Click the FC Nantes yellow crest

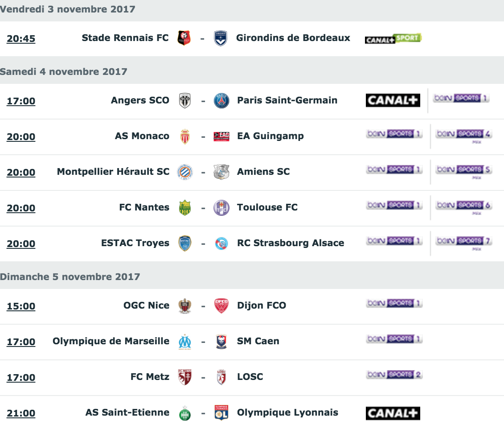185,208
